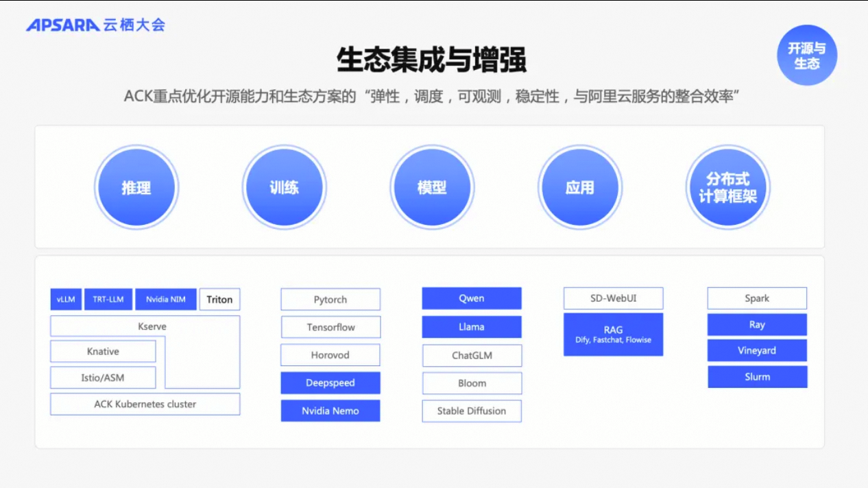868x488 pixels.
Task: Click the 开源与生态 badge
Action: point(807,56)
